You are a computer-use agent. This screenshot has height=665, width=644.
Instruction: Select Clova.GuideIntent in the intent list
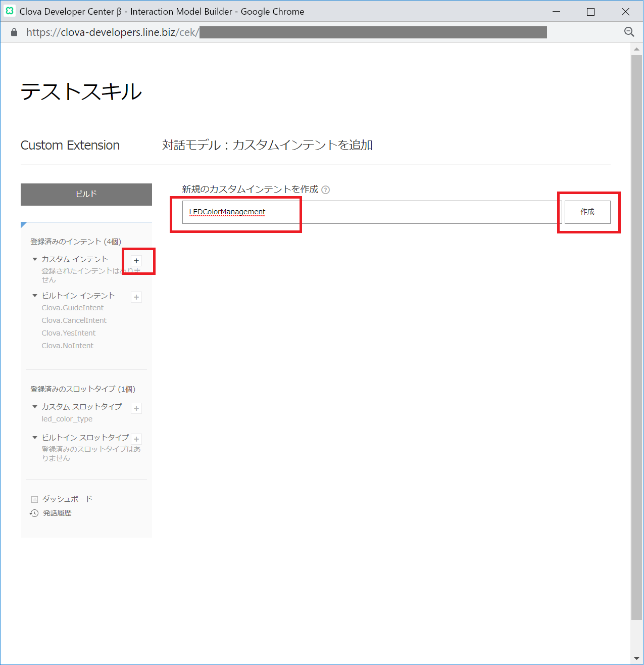coord(73,308)
